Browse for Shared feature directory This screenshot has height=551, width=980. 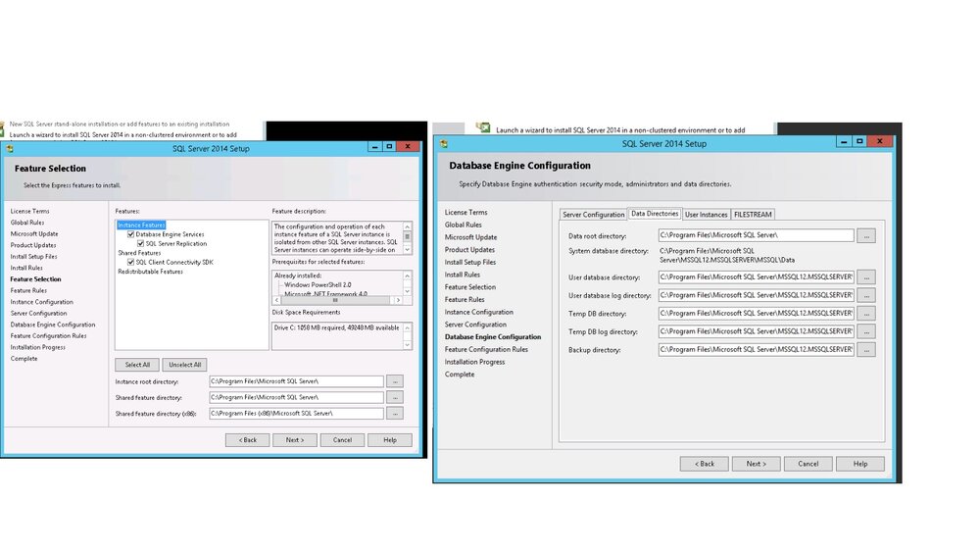[395, 397]
